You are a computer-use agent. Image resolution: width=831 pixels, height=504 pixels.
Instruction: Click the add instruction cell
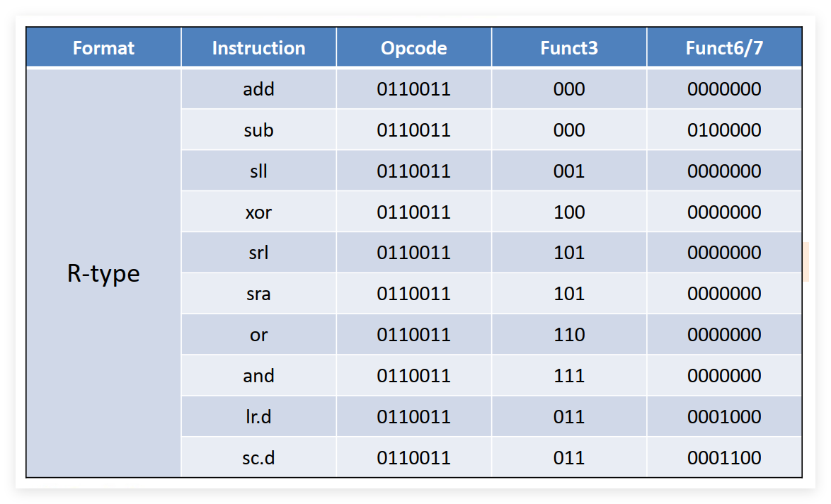[x=258, y=88]
